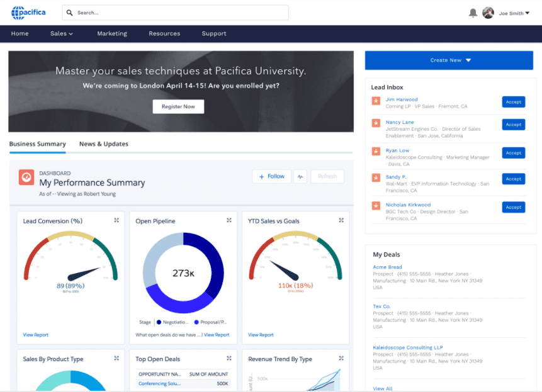Screen dimensions: 542x392
Task: Click the My Deals heading
Action: point(386,255)
